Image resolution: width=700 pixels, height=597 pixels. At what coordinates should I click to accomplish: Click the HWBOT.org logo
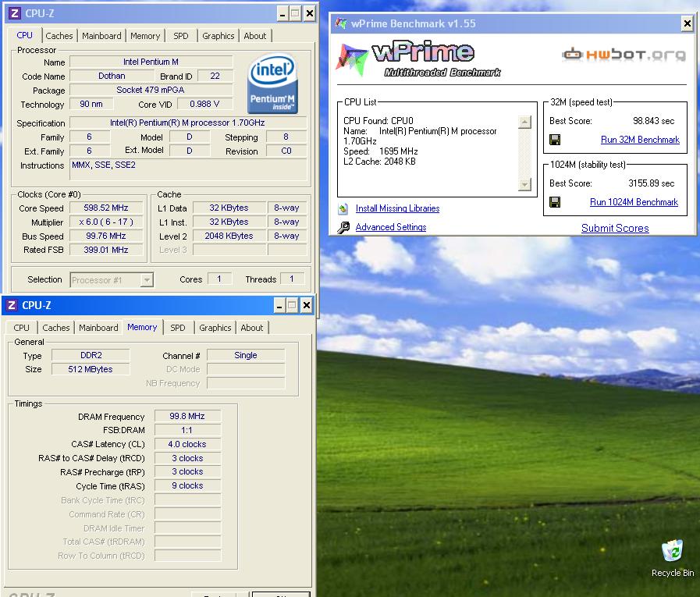[x=624, y=55]
